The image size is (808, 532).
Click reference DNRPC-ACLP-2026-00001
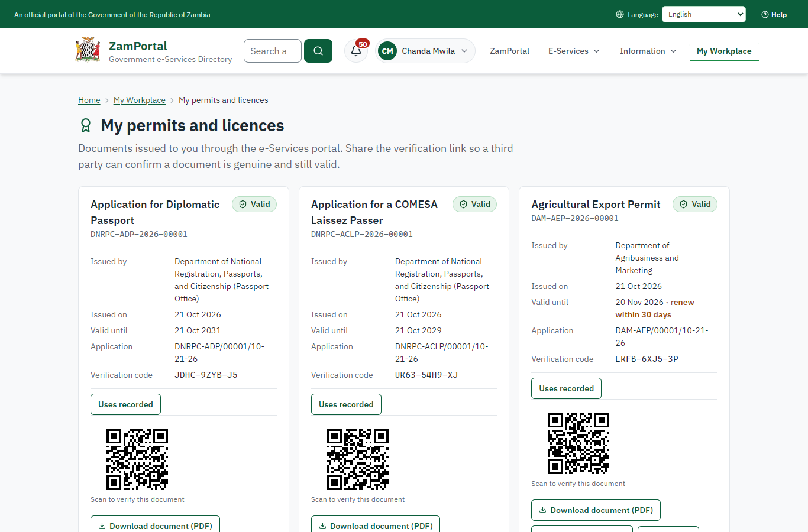(x=362, y=234)
